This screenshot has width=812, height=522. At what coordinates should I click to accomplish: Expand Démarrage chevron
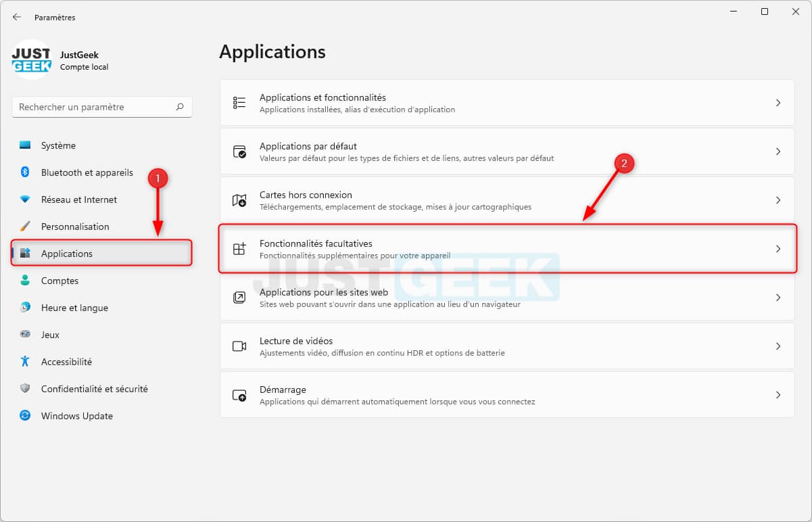click(x=778, y=395)
